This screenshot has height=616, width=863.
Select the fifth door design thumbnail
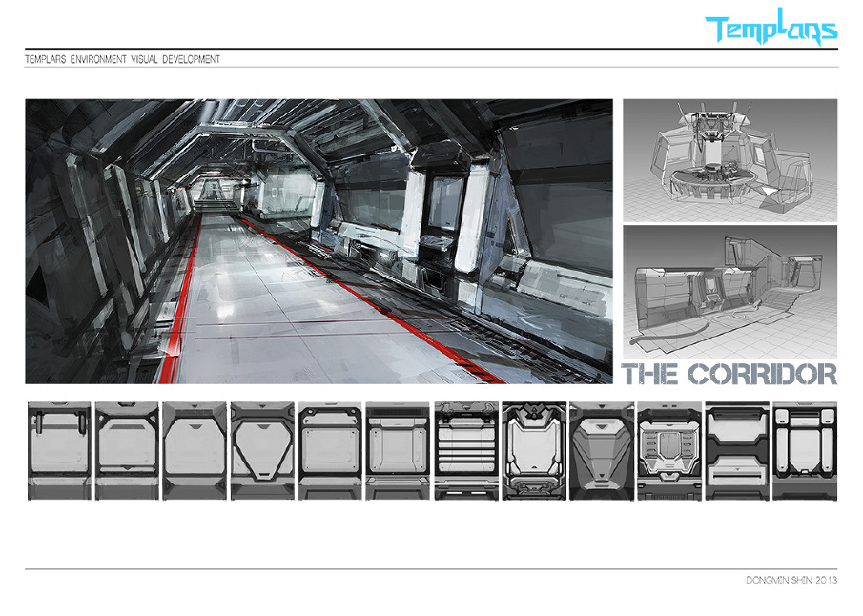[x=330, y=450]
